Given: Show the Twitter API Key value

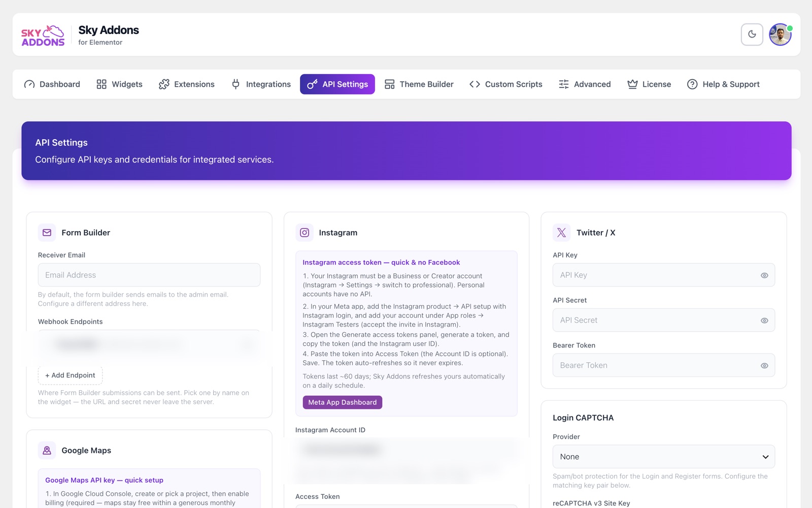Looking at the screenshot, I should tap(764, 275).
